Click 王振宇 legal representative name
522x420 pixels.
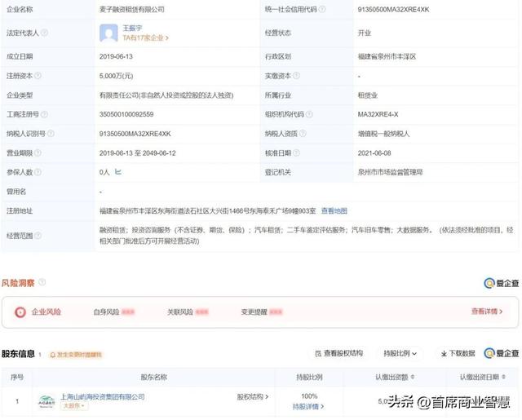pyautogui.click(x=132, y=28)
